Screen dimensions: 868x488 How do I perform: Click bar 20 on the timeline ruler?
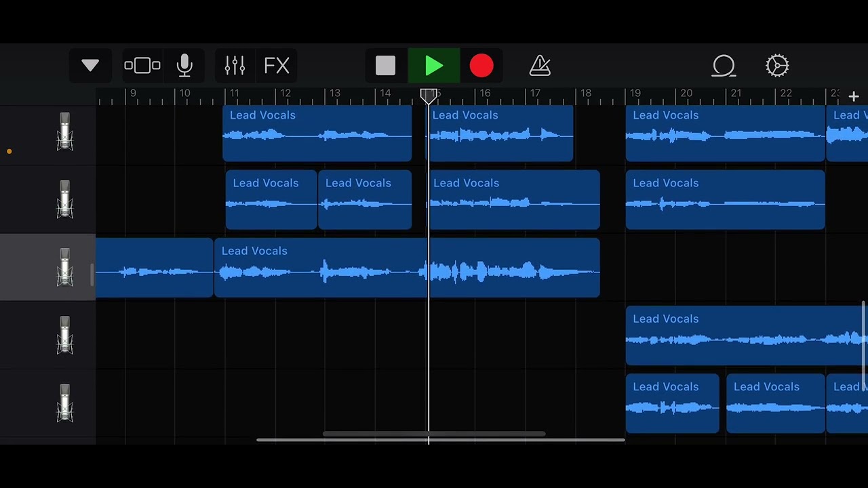(686, 94)
